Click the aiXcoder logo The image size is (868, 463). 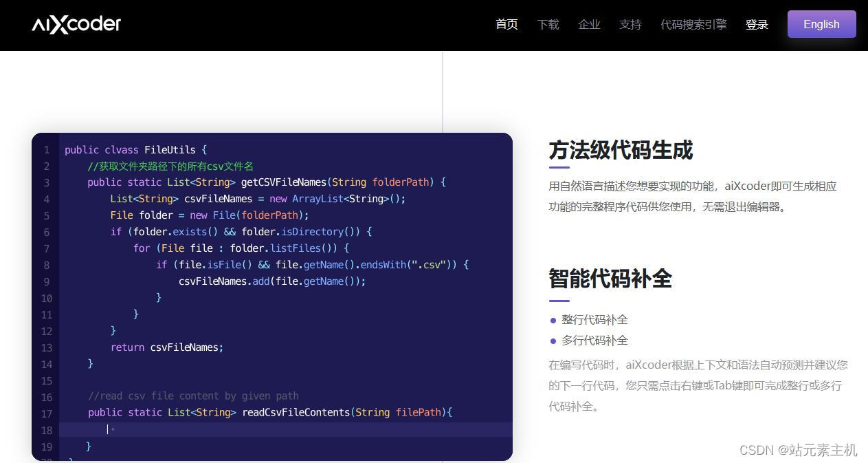coord(76,24)
